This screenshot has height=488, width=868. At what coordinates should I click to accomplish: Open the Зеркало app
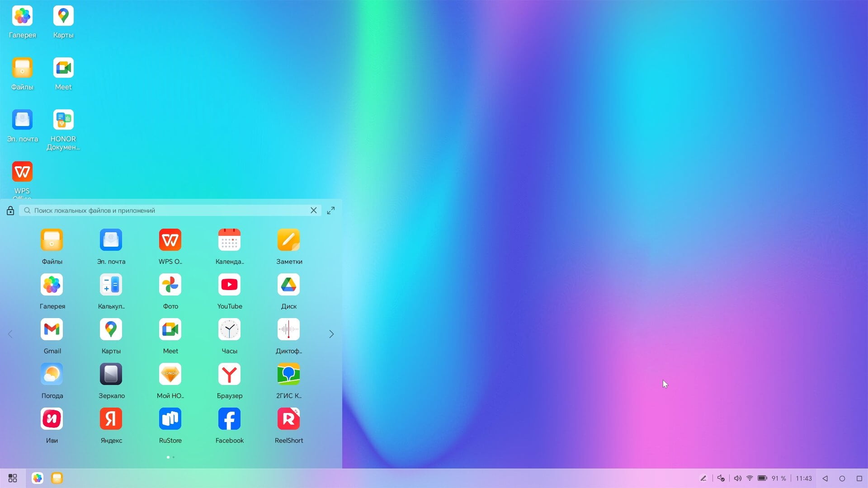click(111, 380)
